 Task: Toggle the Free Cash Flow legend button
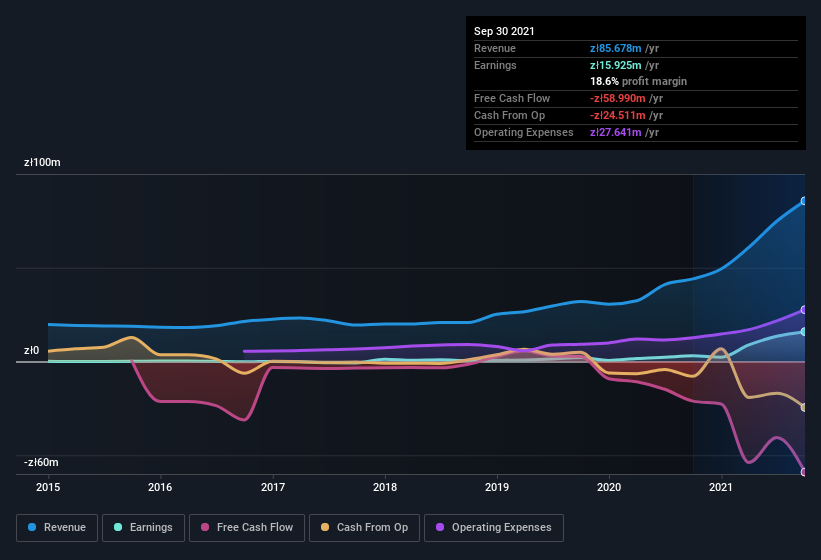pyautogui.click(x=247, y=528)
